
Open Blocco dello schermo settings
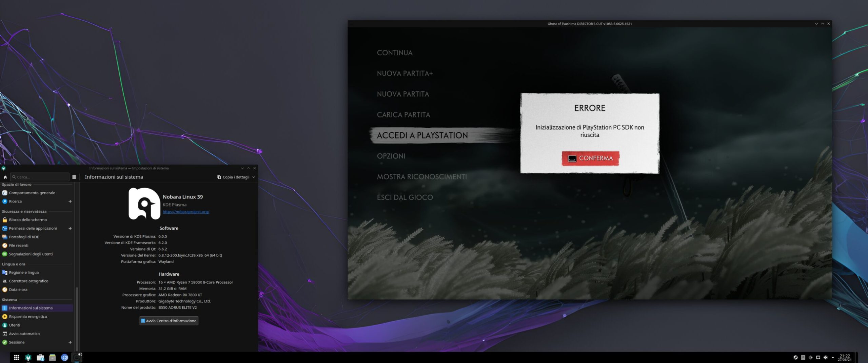(37, 220)
